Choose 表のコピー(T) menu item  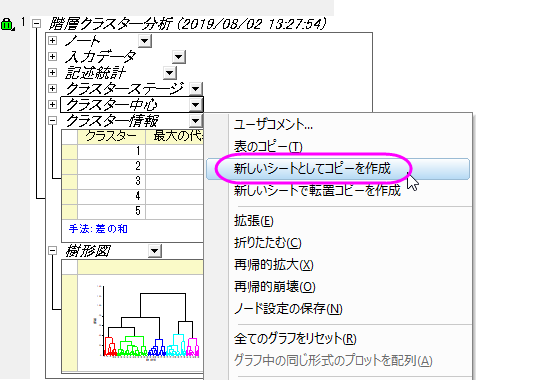click(268, 146)
